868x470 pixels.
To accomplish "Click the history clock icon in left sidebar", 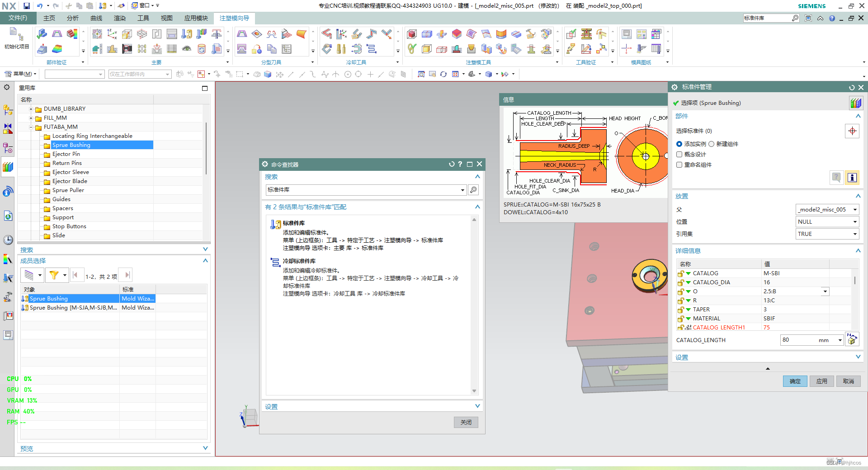I will coord(8,240).
